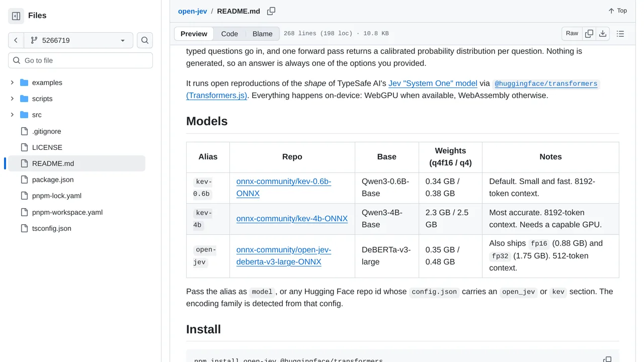Click the kev-4b alias cell
Screen dimensions: 644x362
(208, 219)
